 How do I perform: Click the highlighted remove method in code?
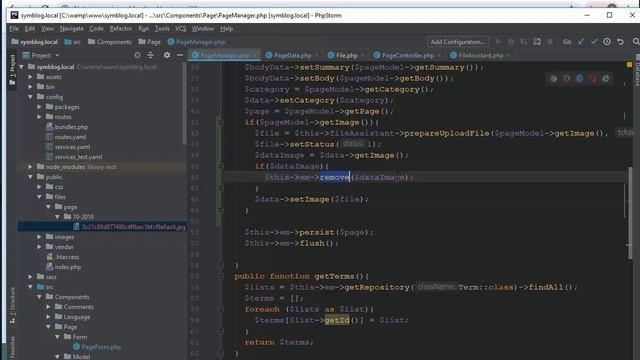(x=335, y=177)
